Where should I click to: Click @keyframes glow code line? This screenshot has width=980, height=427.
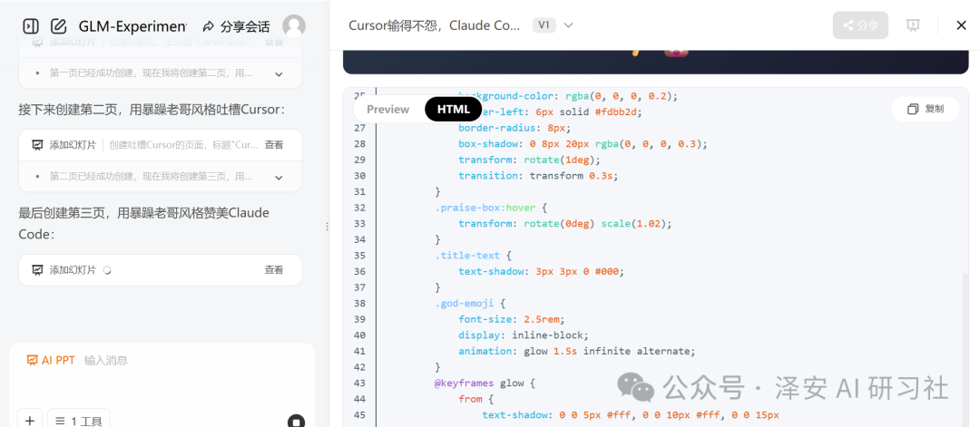coord(485,383)
